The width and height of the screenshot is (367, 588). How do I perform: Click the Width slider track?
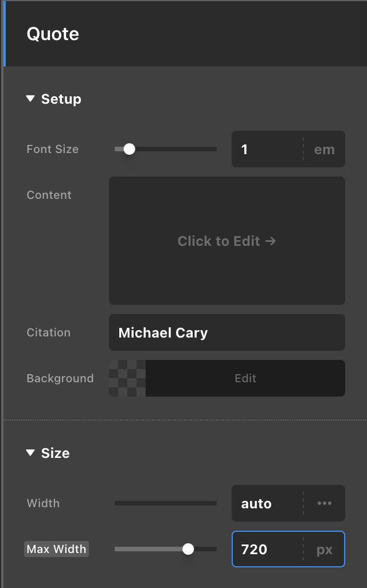tap(166, 503)
